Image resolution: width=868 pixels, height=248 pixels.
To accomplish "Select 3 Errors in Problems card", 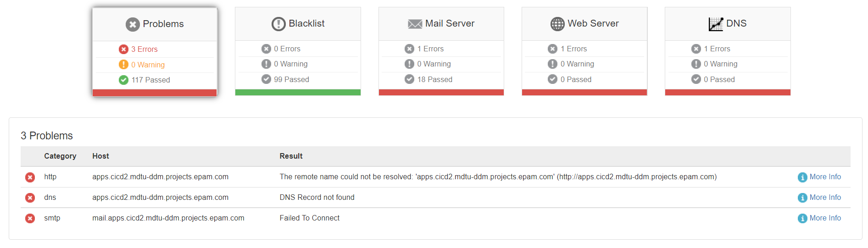I will [144, 49].
